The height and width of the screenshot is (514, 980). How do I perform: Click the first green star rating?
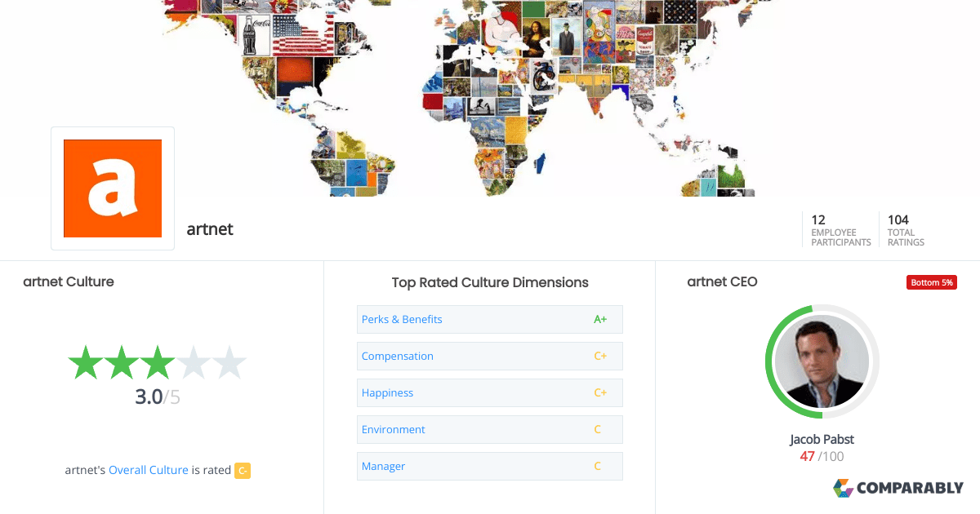click(87, 361)
